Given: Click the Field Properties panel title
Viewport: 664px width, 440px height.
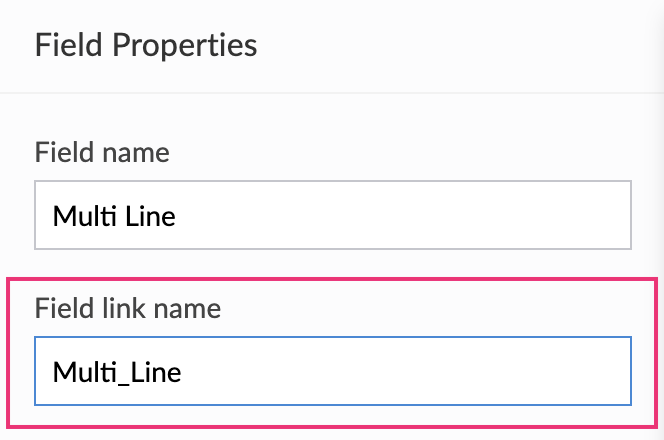Looking at the screenshot, I should pyautogui.click(x=146, y=45).
